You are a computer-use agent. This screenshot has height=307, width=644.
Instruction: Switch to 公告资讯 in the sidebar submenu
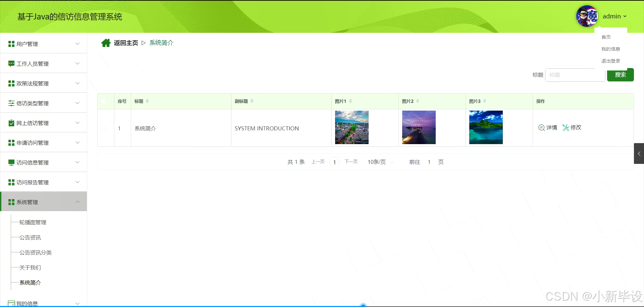[x=30, y=237]
